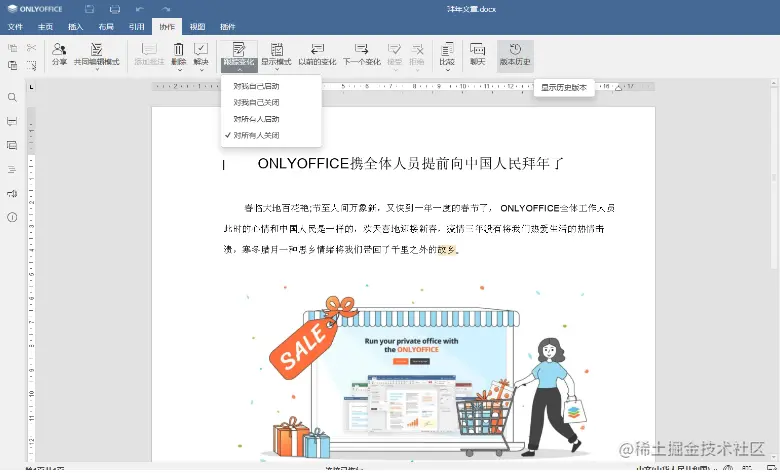Viewport: 780px width, 473px height.
Task: Expand the 比较 dropdown arrow
Action: coord(447,70)
